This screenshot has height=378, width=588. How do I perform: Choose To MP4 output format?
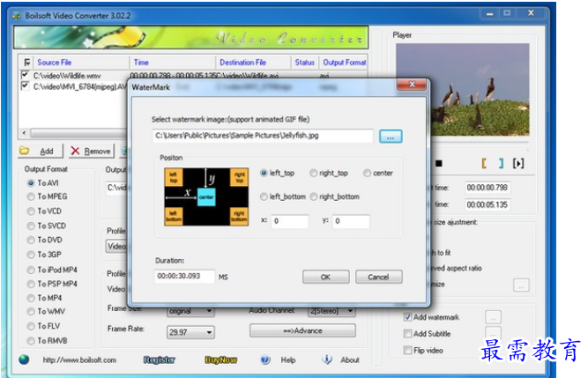tap(45, 298)
